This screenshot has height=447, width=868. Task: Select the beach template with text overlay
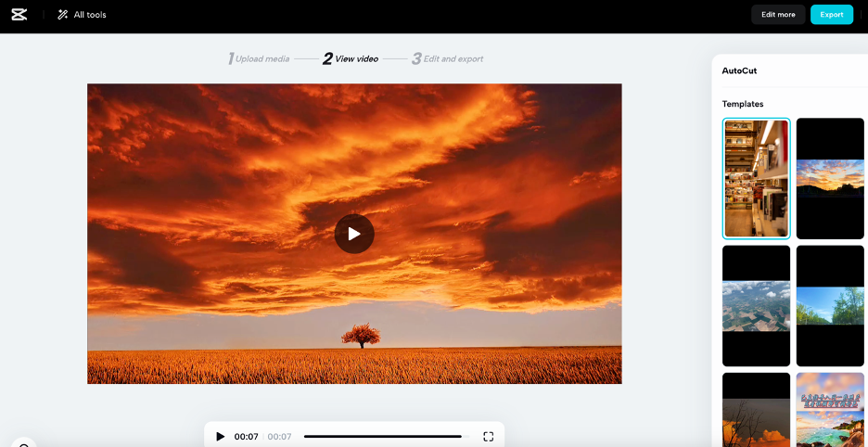pos(830,409)
